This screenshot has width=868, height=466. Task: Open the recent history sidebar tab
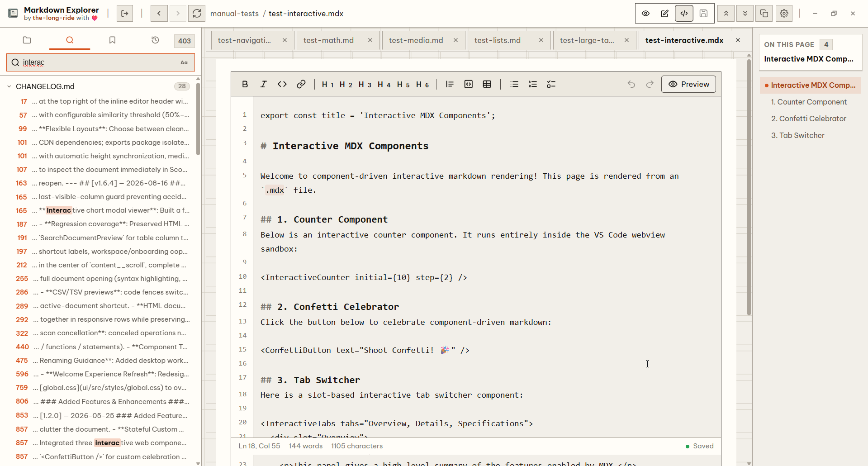point(155,40)
